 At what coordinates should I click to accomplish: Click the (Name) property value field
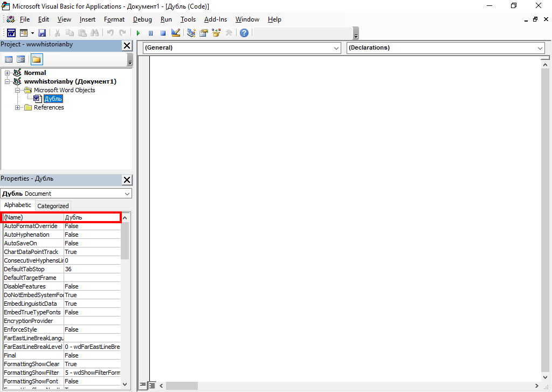click(x=92, y=217)
